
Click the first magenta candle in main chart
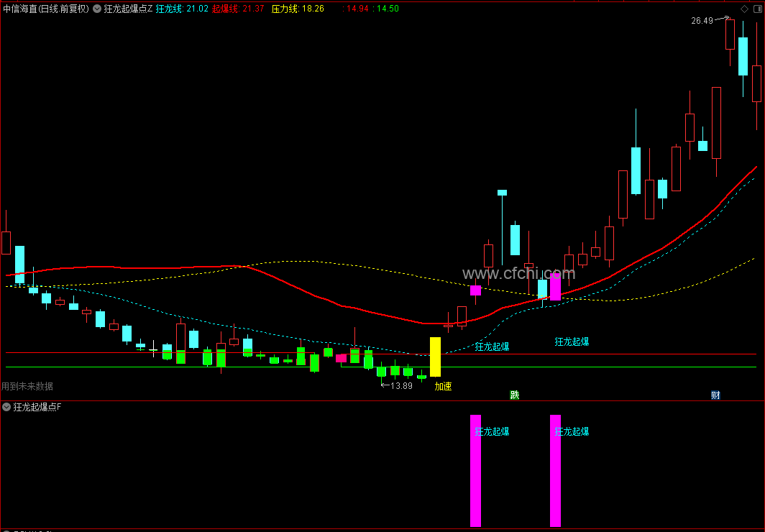476,290
